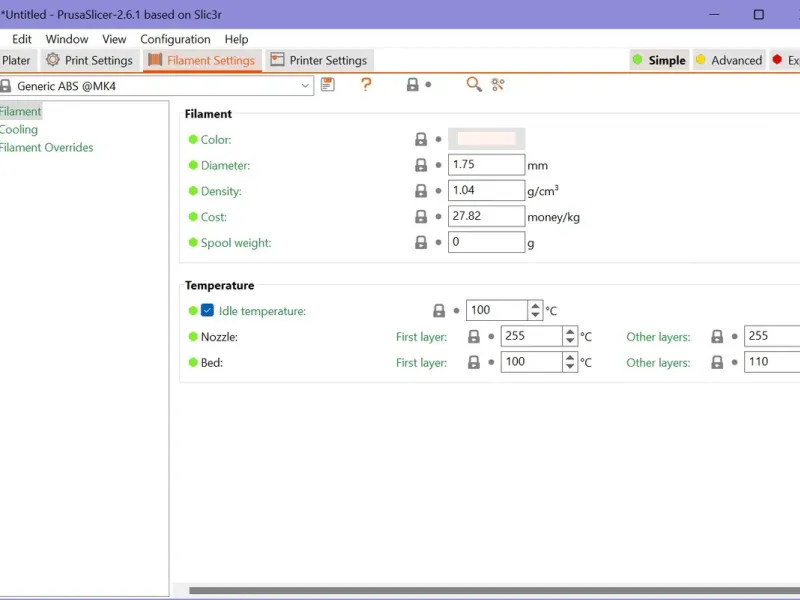Click the reset dot next to Color
Screen dimensions: 800x600
(x=438, y=139)
